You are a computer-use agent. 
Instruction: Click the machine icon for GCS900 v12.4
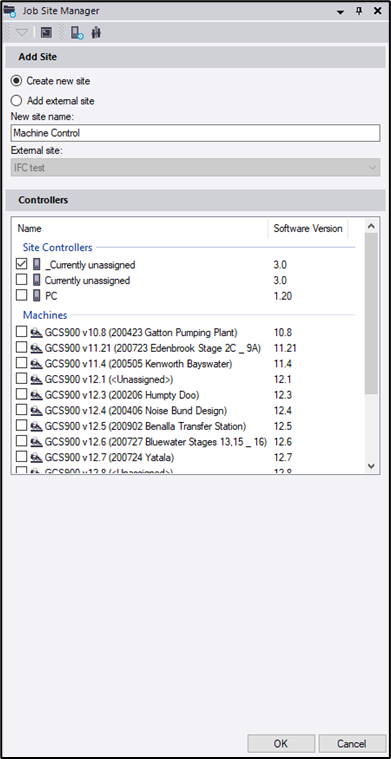pyautogui.click(x=36, y=410)
